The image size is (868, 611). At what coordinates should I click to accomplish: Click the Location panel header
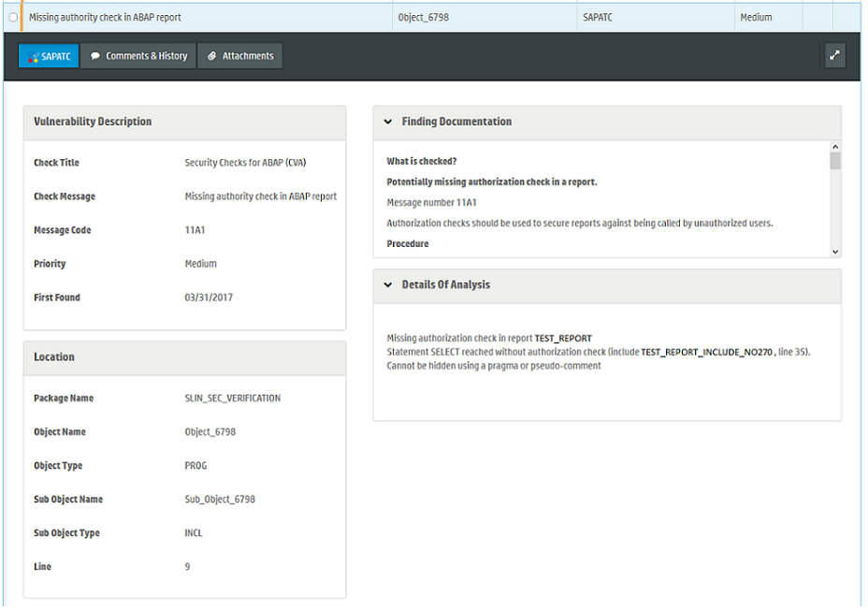tap(54, 356)
